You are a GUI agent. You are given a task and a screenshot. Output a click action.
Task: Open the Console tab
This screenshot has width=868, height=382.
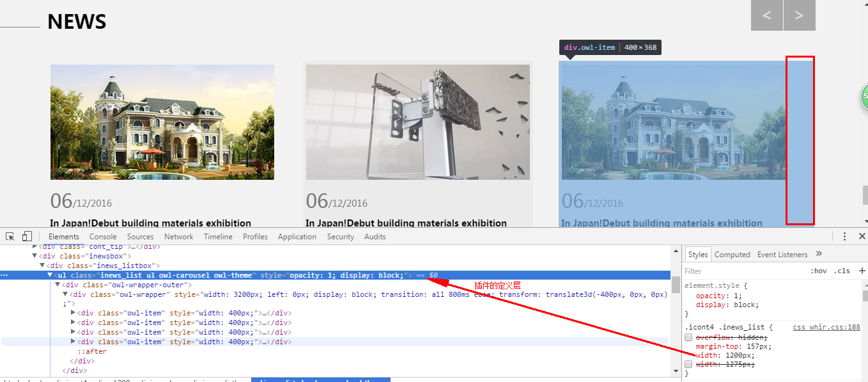(x=103, y=237)
